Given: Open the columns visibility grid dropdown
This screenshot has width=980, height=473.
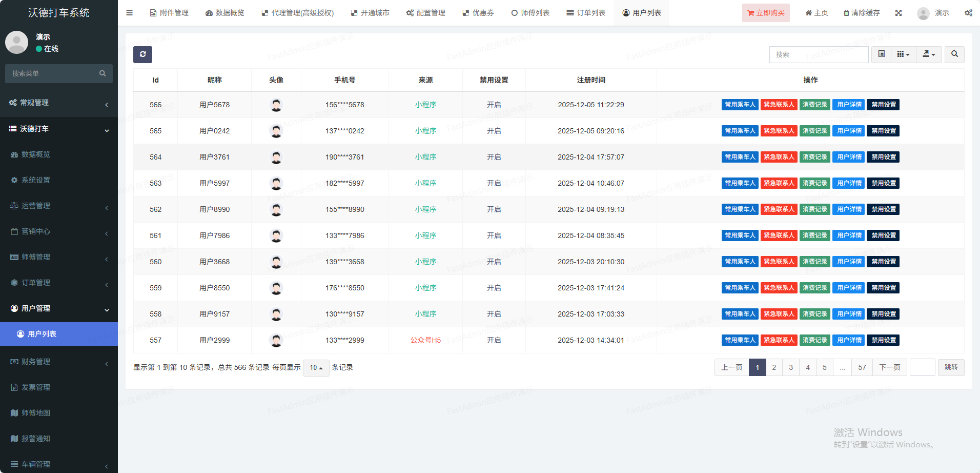Looking at the screenshot, I should pos(903,54).
